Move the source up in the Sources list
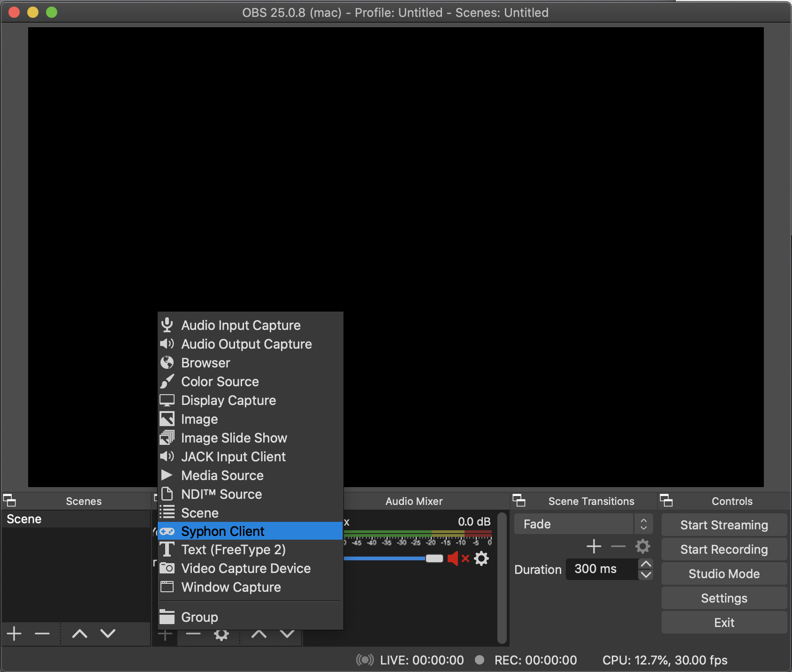 coord(259,634)
